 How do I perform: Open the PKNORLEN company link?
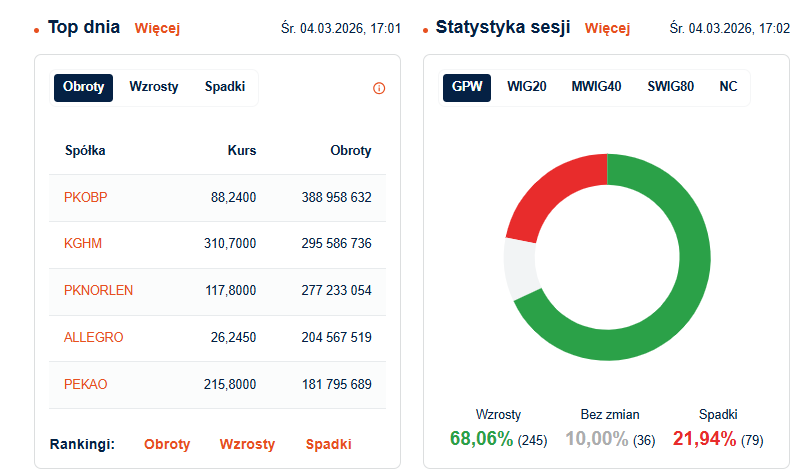tap(98, 291)
